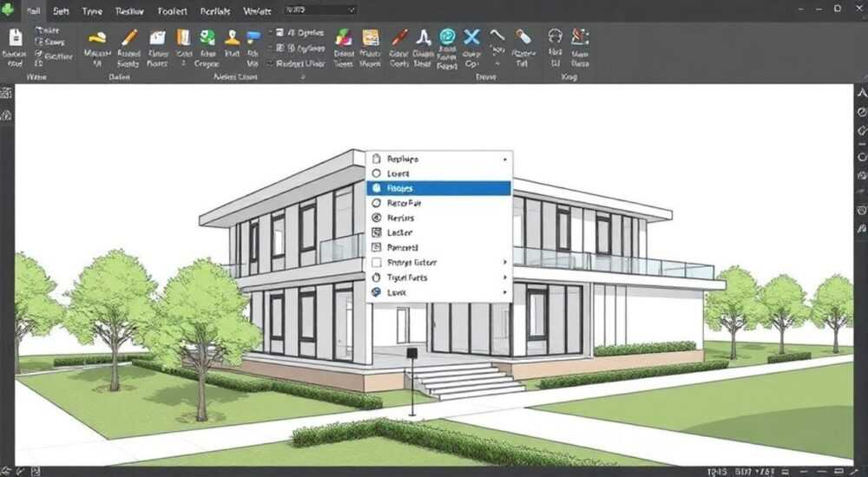Click the blue sphere icon in context menu
Viewport: 868px width, 477px height.
(377, 292)
